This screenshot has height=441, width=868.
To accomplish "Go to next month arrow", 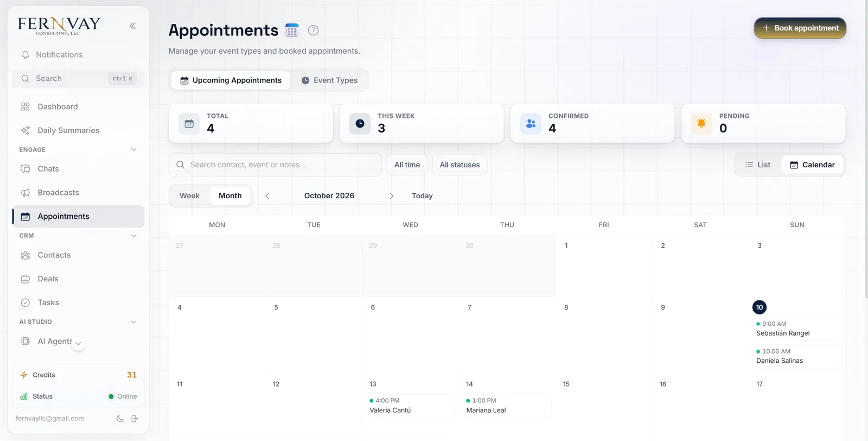I will pos(391,196).
